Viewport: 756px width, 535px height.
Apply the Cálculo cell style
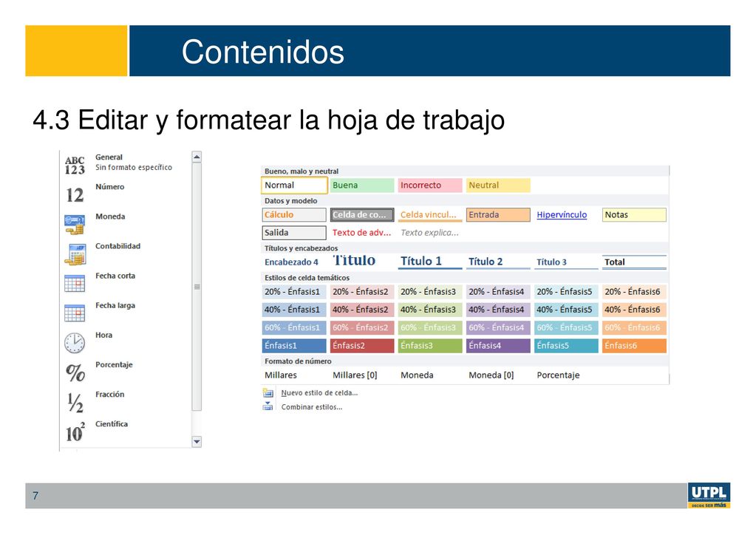click(294, 215)
